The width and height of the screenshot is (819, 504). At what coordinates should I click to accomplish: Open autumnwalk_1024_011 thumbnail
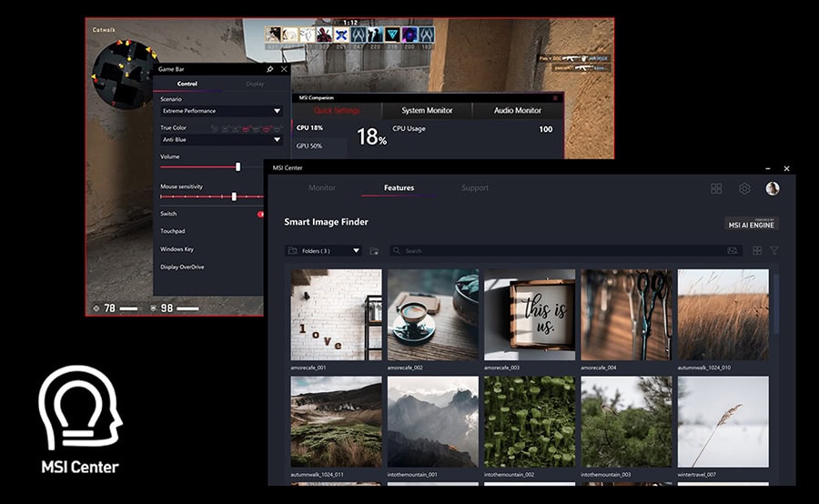click(337, 422)
